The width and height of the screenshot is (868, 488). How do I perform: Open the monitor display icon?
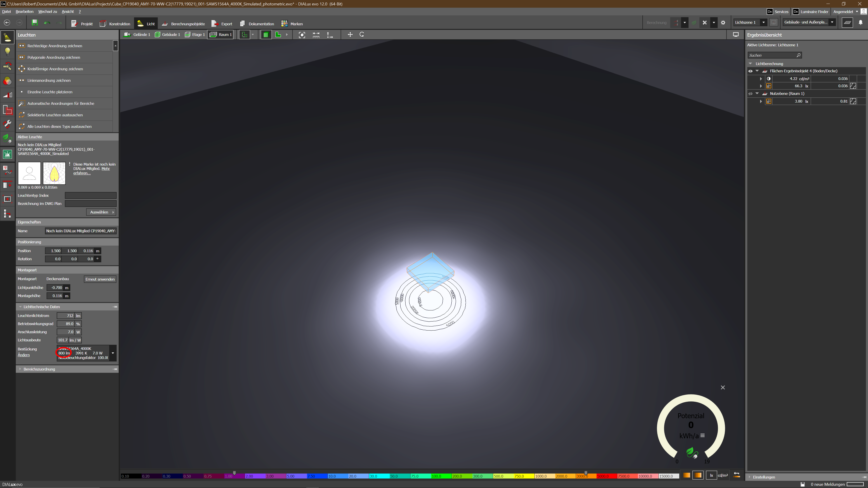click(x=736, y=35)
